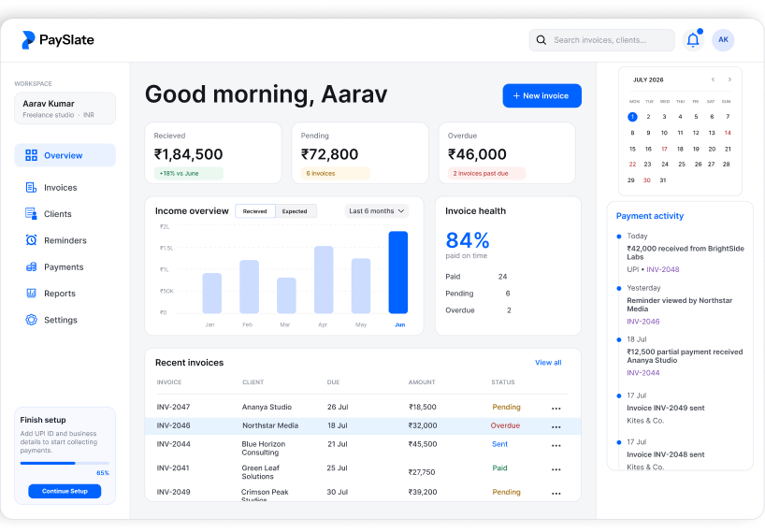This screenshot has height=532, width=765.
Task: Open AK user avatar menu
Action: [723, 40]
